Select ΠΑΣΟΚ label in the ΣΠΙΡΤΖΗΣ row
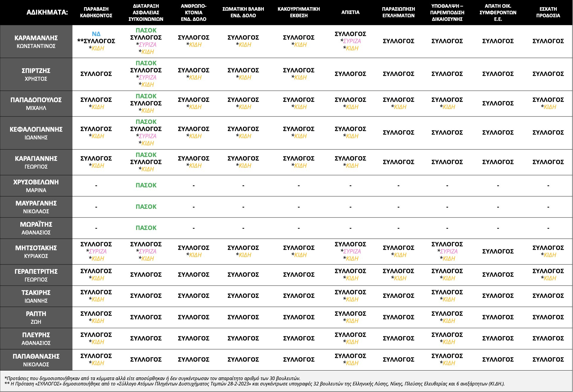 pos(146,63)
